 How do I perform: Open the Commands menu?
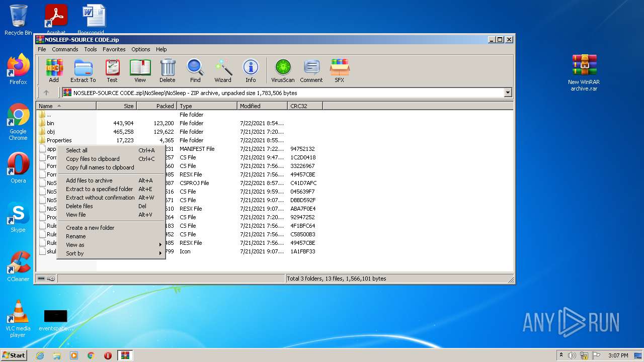tap(65, 49)
